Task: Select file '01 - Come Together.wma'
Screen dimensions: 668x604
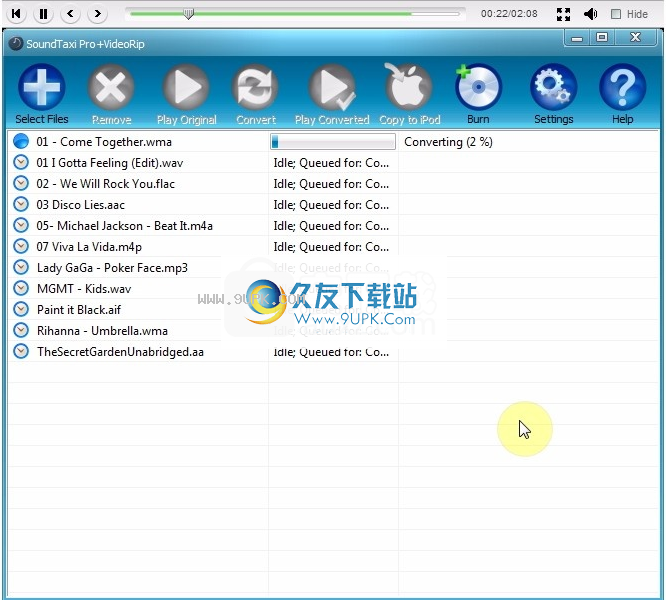Action: pyautogui.click(x=104, y=142)
